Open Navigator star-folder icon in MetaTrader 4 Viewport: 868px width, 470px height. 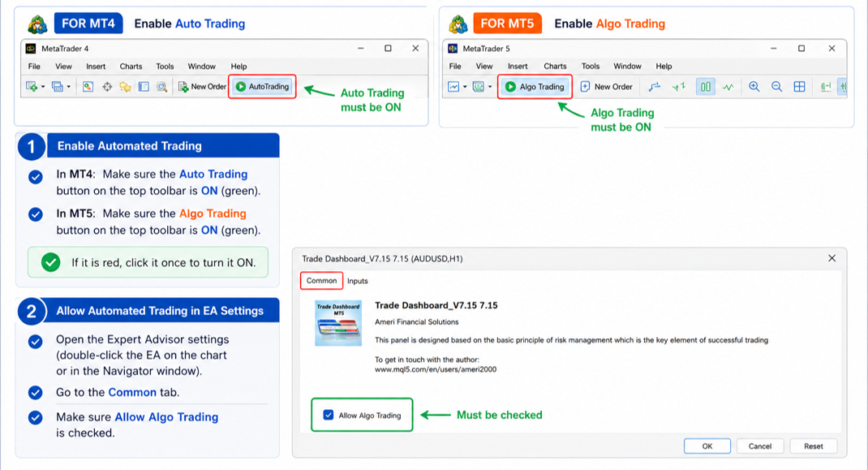(x=125, y=87)
